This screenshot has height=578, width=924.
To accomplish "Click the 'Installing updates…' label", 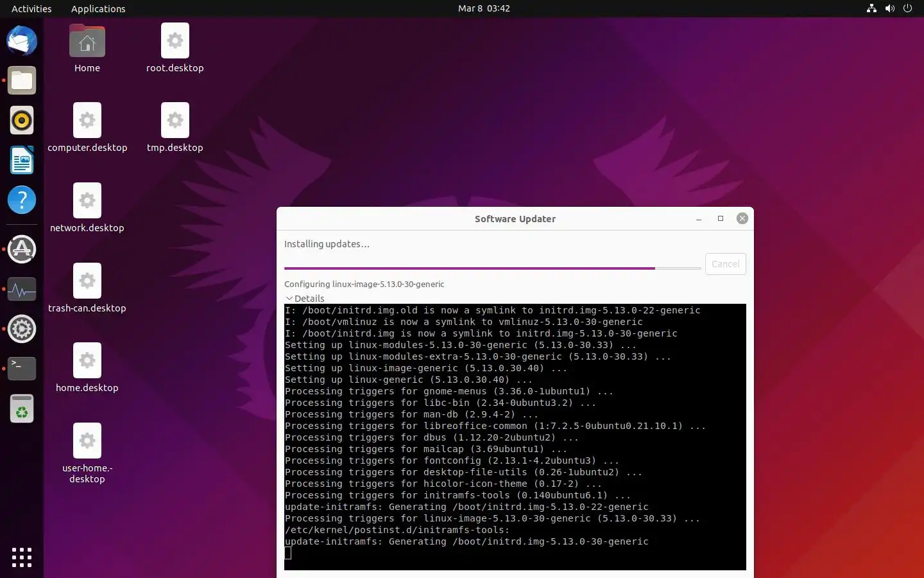I will click(x=327, y=244).
